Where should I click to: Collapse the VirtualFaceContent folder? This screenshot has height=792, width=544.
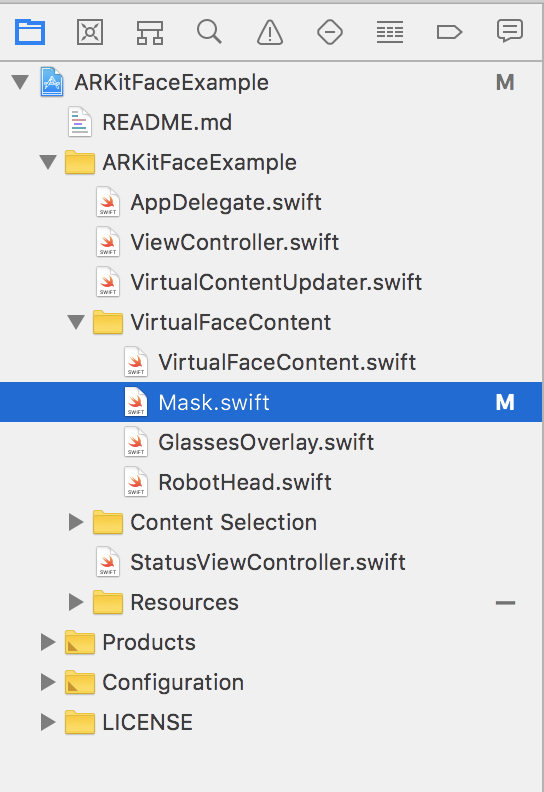tap(76, 322)
